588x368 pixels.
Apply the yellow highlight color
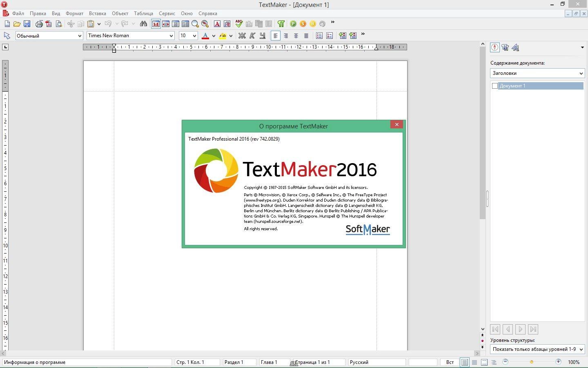(x=223, y=36)
